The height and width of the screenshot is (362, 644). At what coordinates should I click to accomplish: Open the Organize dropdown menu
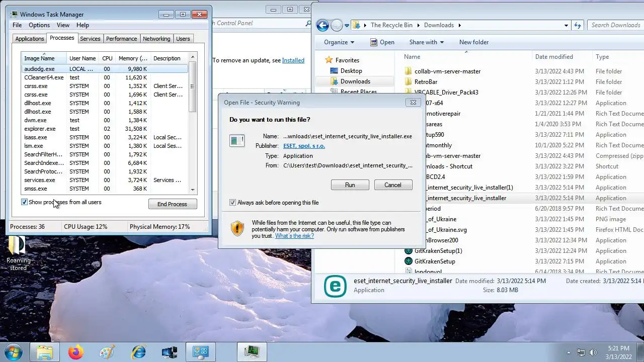pos(339,42)
